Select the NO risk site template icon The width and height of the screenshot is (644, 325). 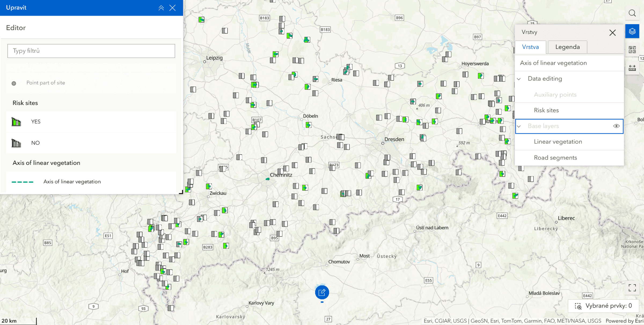tap(16, 143)
